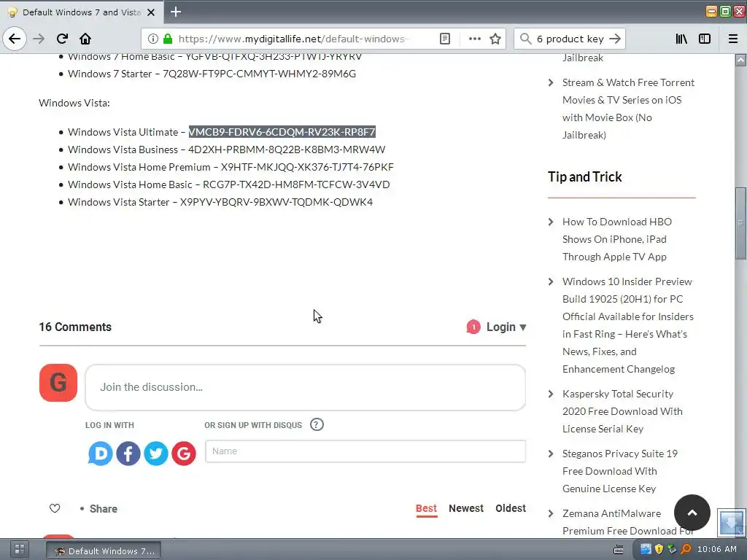
Task: Open Windows 10 Insider Preview Build 19025 link
Action: (x=628, y=325)
